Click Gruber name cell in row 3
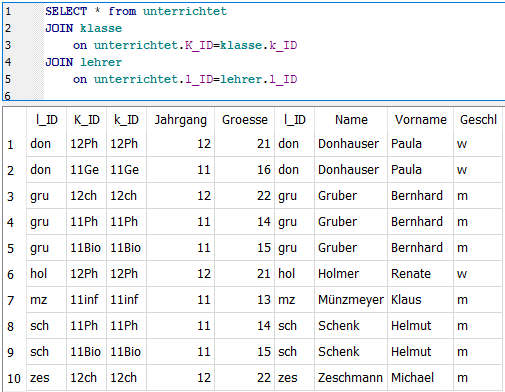This screenshot has width=505, height=392. tap(351, 196)
